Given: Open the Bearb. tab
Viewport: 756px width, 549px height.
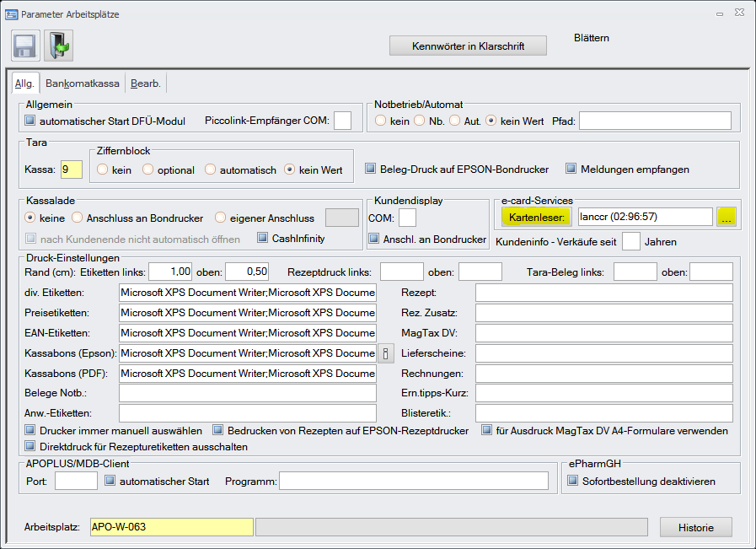Looking at the screenshot, I should [x=146, y=83].
